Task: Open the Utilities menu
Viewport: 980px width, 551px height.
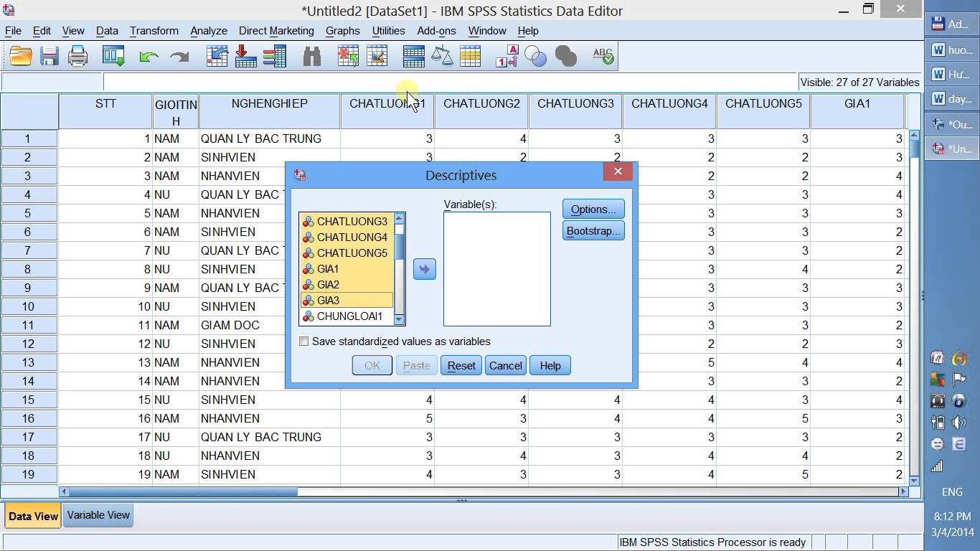Action: [x=389, y=31]
